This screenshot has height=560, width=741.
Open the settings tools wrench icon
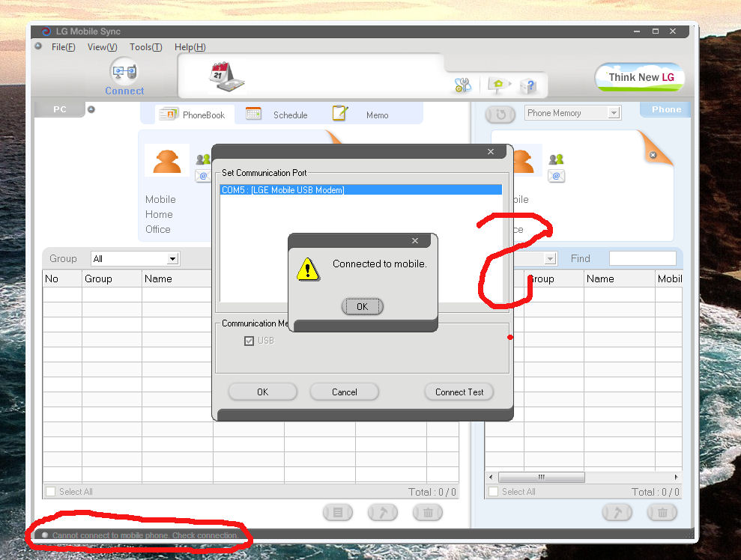pos(462,85)
